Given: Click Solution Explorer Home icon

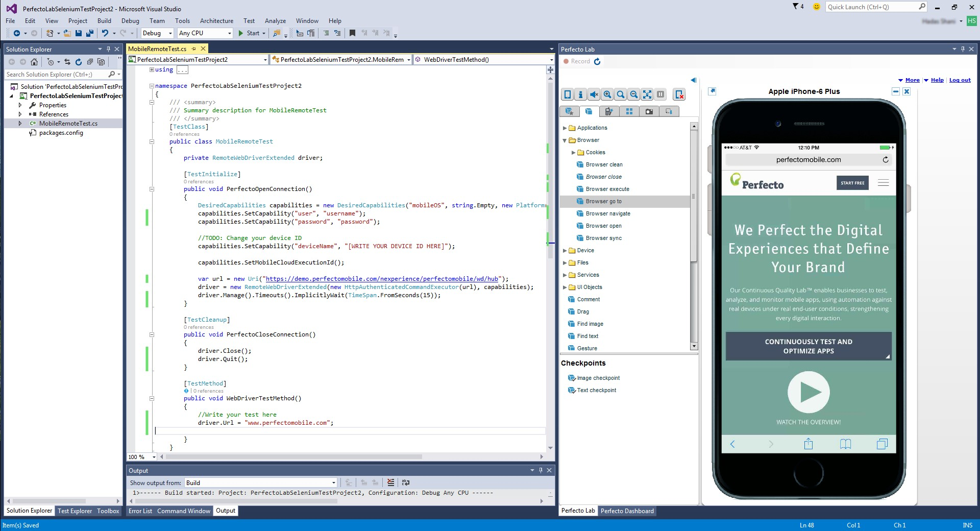Looking at the screenshot, I should tap(34, 62).
